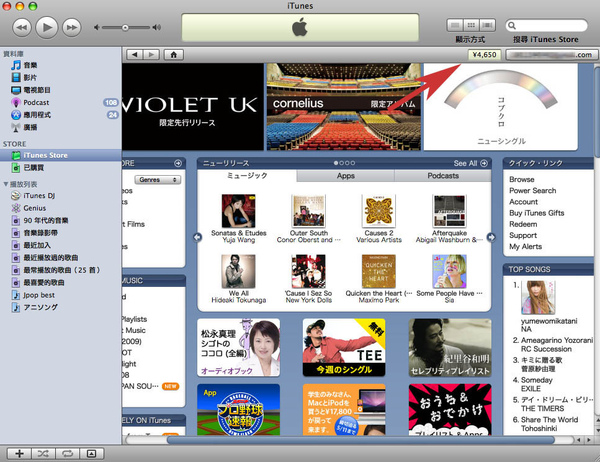Adjust the volume slider knob
Screen dimensions: 600x462
(x=125, y=28)
